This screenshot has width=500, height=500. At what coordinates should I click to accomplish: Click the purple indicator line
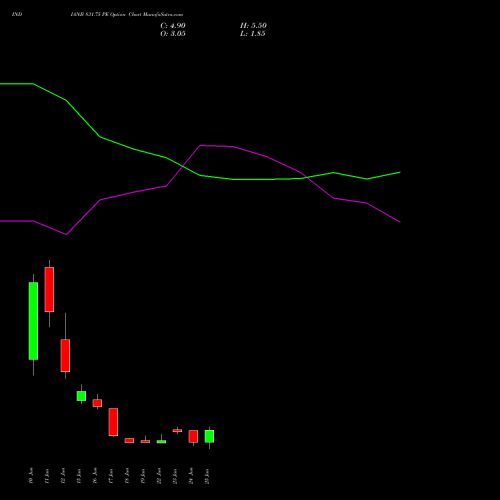point(200,146)
